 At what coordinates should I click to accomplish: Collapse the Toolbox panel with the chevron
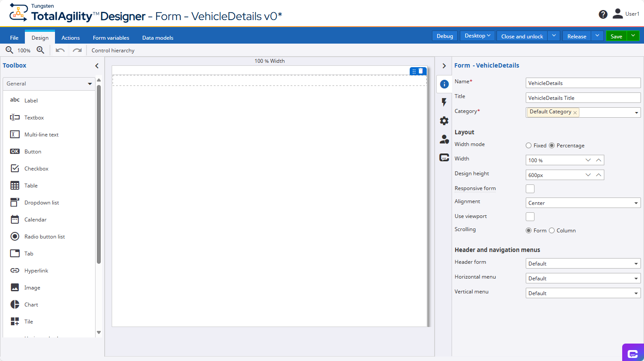[97, 66]
